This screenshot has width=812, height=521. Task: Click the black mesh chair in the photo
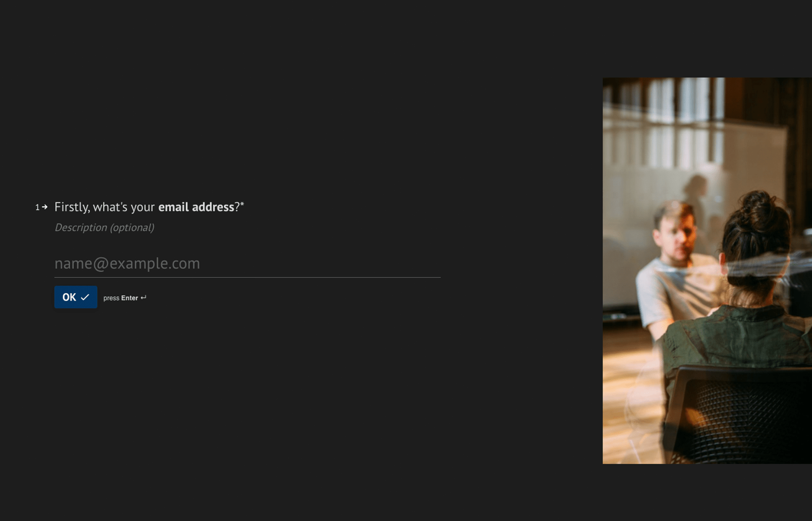739,415
